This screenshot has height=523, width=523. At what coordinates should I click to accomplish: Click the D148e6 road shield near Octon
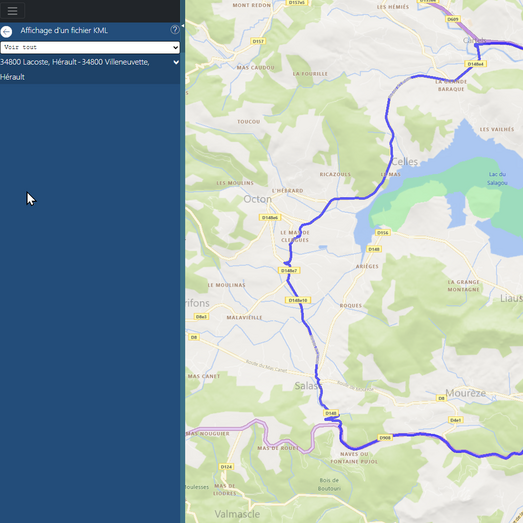click(x=270, y=217)
